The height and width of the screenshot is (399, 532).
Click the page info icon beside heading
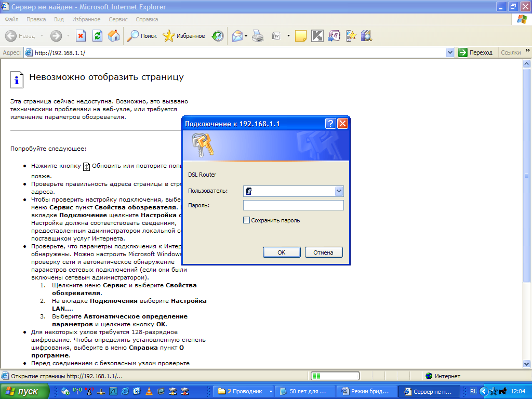point(17,79)
